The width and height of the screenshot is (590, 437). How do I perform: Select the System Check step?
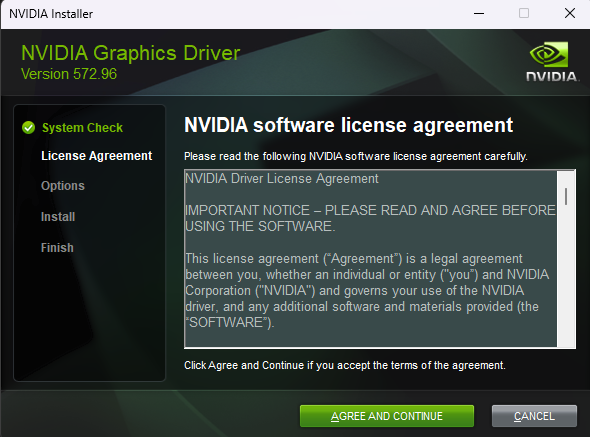[82, 128]
